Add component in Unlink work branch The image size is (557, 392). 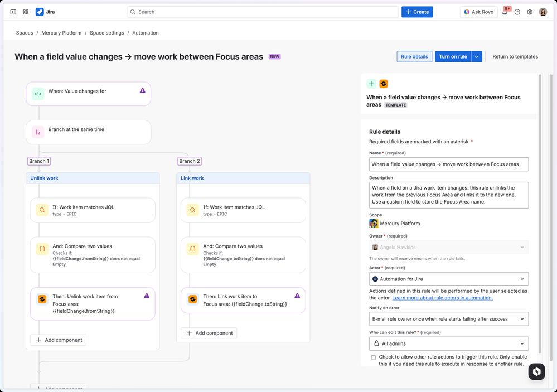pyautogui.click(x=59, y=340)
